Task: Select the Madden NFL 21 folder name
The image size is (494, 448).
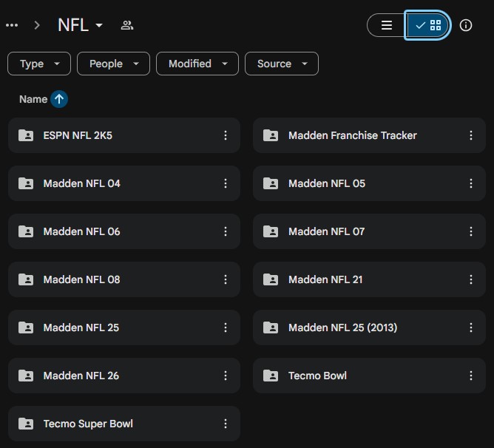Action: pyautogui.click(x=325, y=279)
